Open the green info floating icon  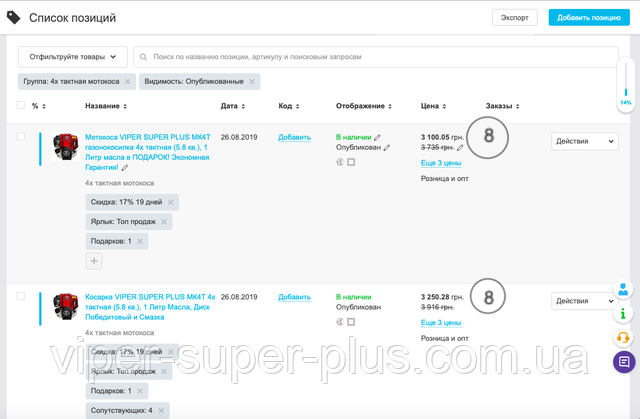tap(623, 313)
